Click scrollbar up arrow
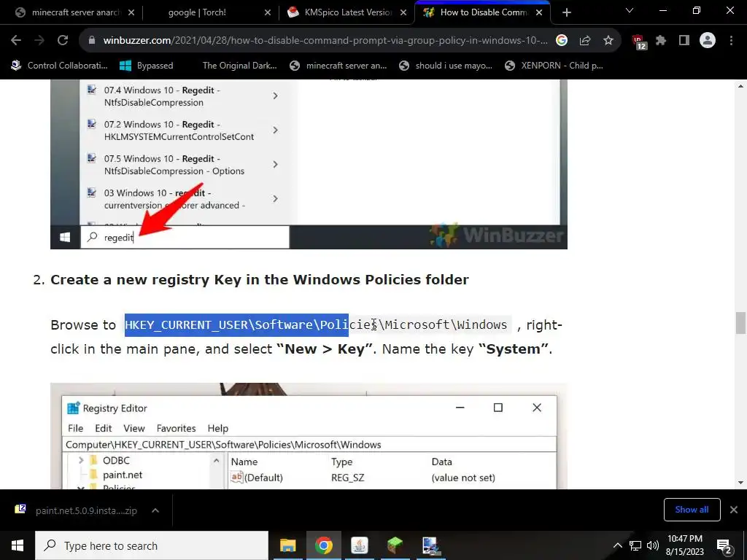This screenshot has width=747, height=560. (x=740, y=86)
